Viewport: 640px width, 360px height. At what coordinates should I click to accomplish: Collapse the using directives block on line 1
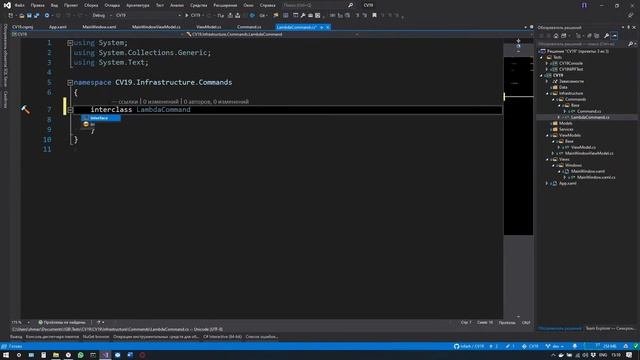70,43
